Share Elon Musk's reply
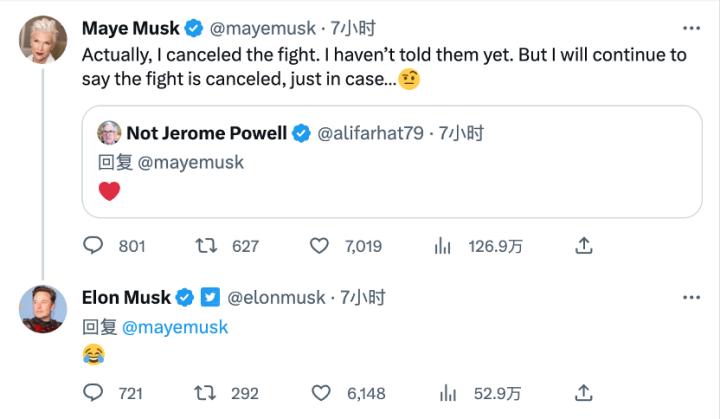Screen dimensions: 720x419 (585, 393)
